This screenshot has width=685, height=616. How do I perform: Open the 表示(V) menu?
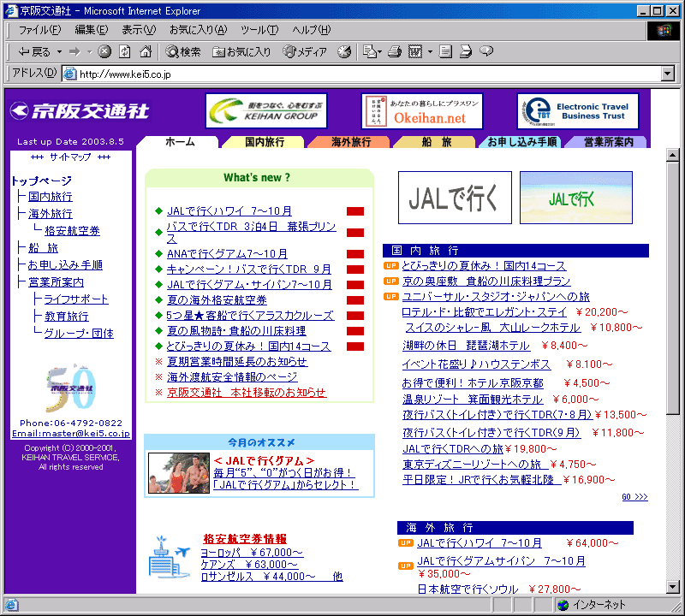[x=139, y=30]
